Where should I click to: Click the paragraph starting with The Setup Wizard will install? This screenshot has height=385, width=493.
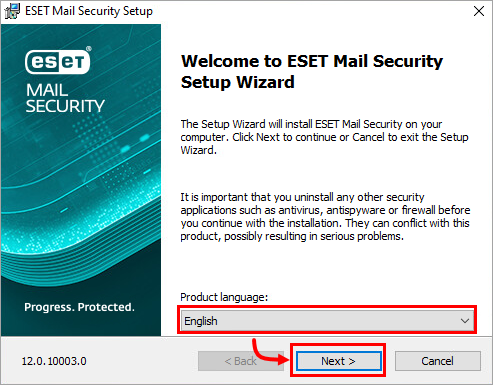(x=324, y=137)
